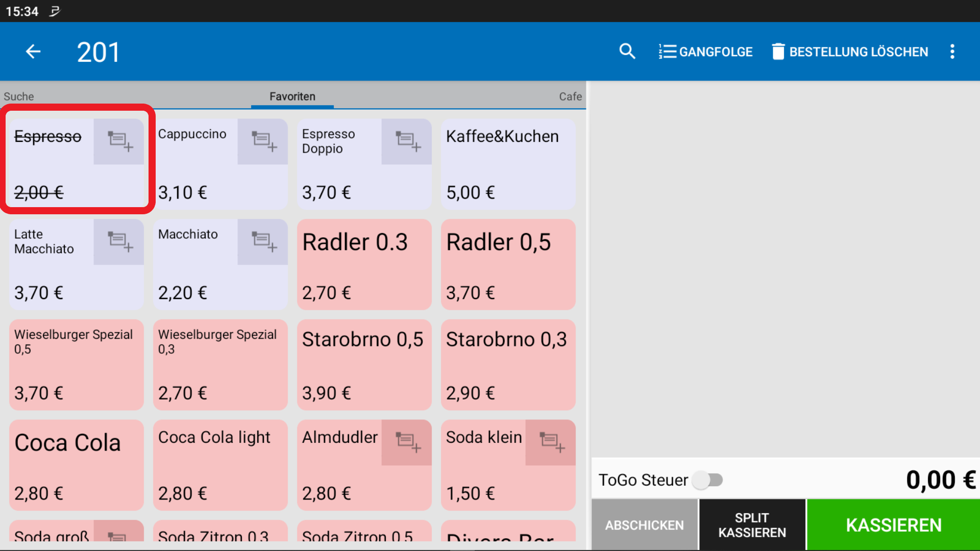Image resolution: width=980 pixels, height=551 pixels.
Task: Open variant options for Latte Macchiato
Action: coord(118,241)
